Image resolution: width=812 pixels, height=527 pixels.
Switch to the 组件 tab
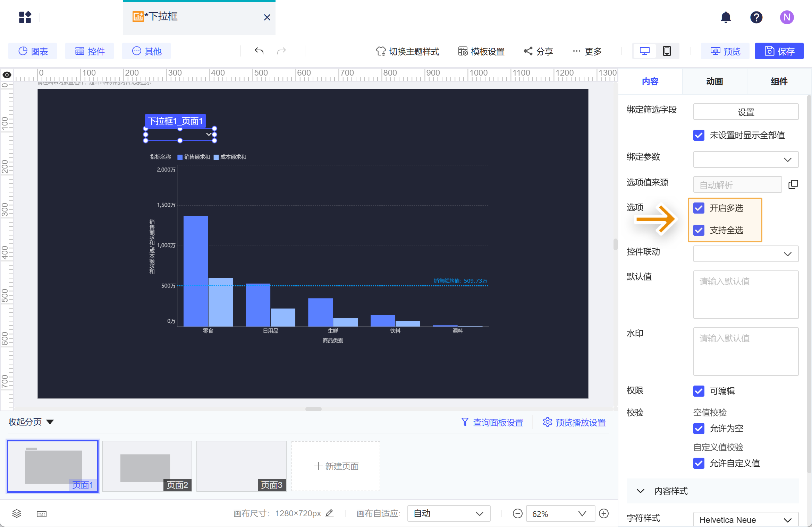779,81
